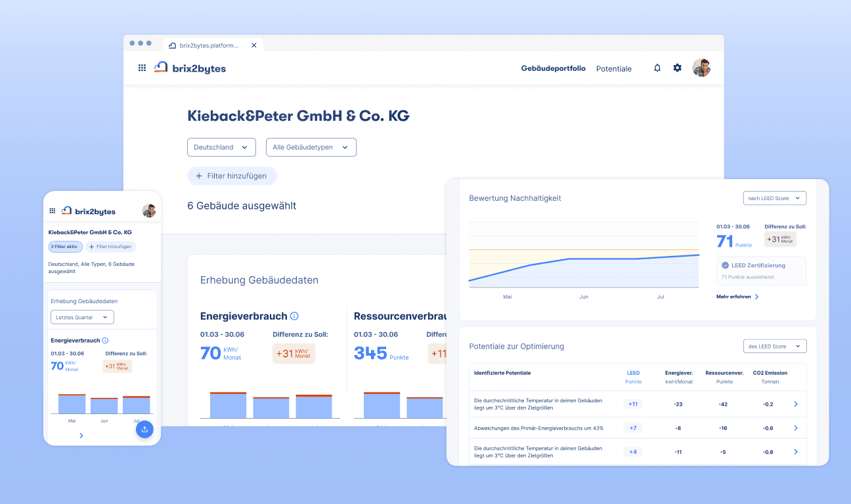Tap 'Filter hinzufügen' chip on mobile

click(111, 247)
